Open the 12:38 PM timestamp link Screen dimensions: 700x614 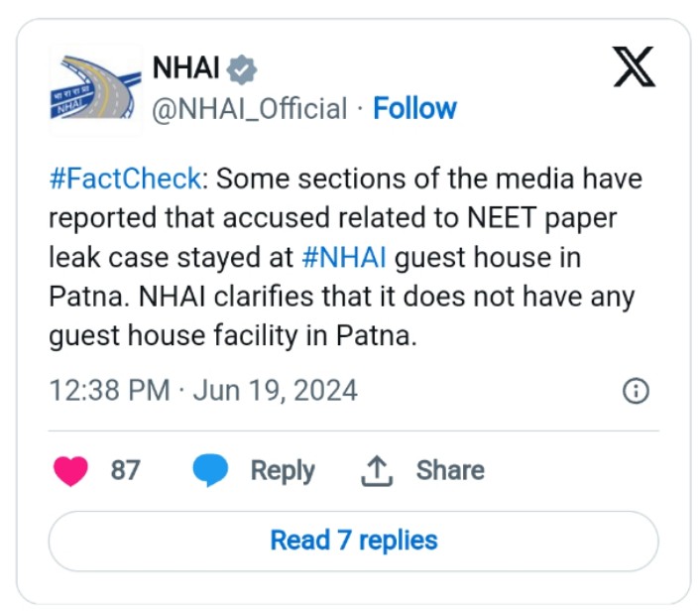point(109,390)
